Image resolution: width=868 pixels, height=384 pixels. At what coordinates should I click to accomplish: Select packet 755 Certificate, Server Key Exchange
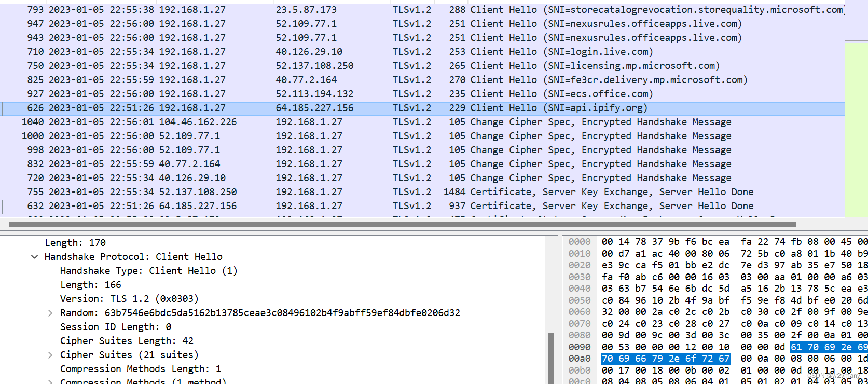click(422, 192)
